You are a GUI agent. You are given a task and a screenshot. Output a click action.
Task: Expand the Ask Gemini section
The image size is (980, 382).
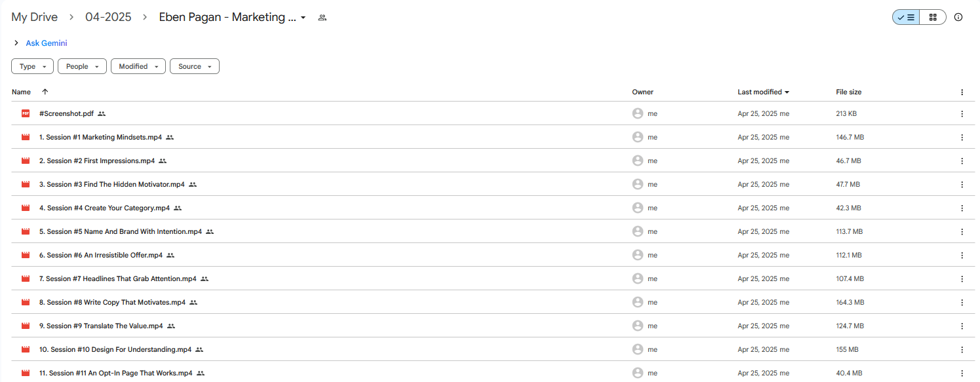[16, 43]
